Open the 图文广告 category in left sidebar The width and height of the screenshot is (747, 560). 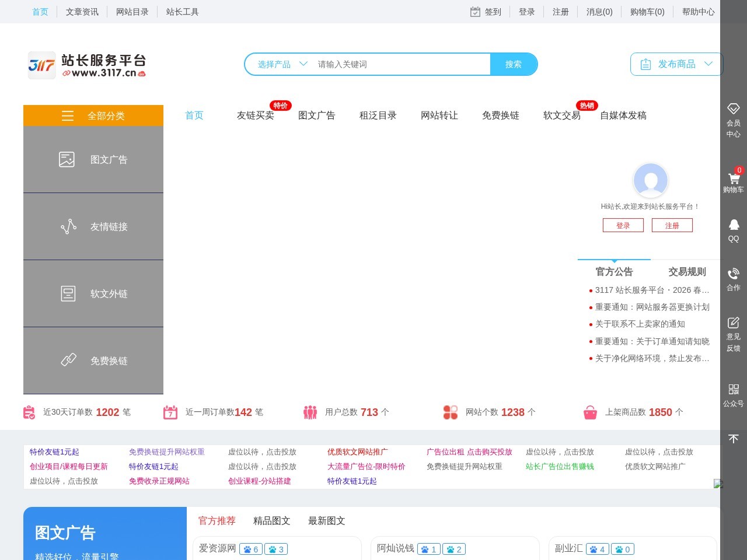point(93,159)
